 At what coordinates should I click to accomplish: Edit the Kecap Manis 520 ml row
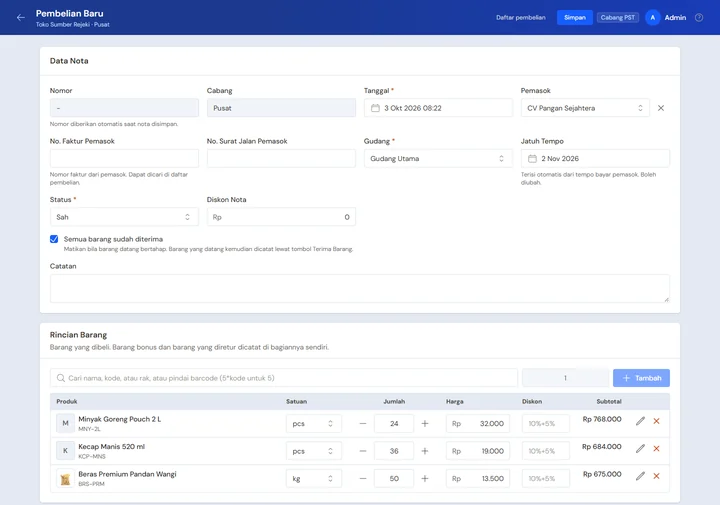640,449
